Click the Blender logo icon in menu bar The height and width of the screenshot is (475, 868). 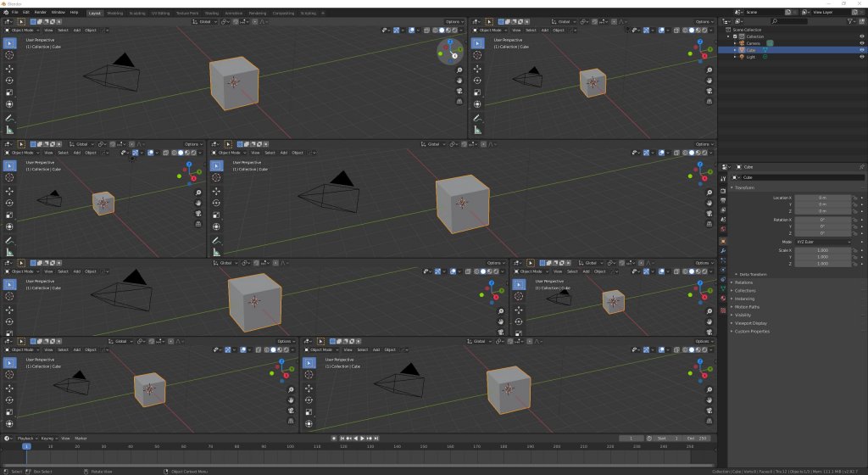pos(5,13)
